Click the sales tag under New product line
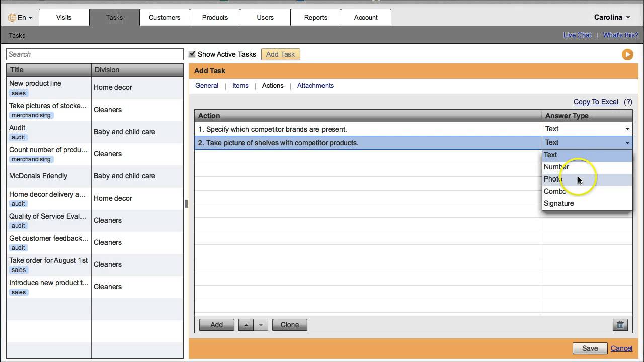The height and width of the screenshot is (362, 644). coord(19,93)
